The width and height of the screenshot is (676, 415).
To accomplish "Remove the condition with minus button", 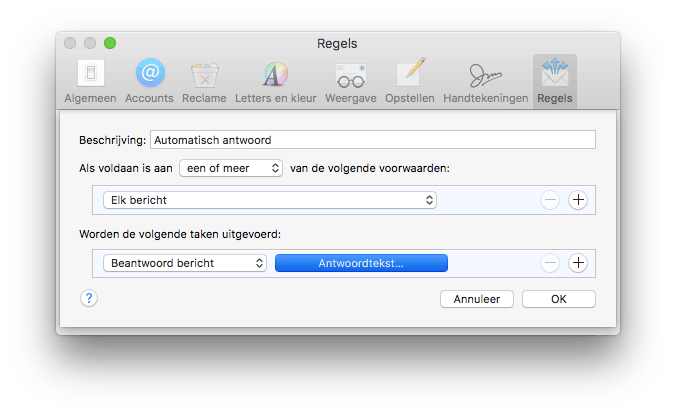I will point(550,200).
